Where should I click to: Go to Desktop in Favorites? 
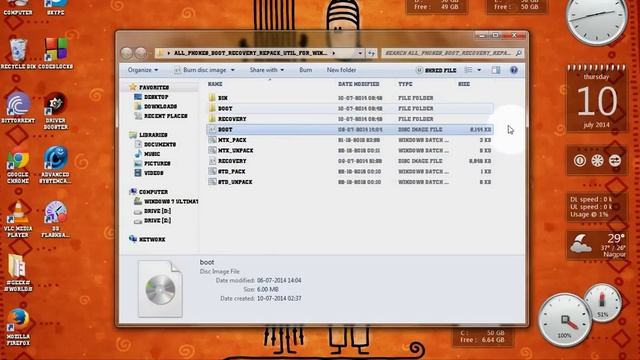click(x=151, y=97)
